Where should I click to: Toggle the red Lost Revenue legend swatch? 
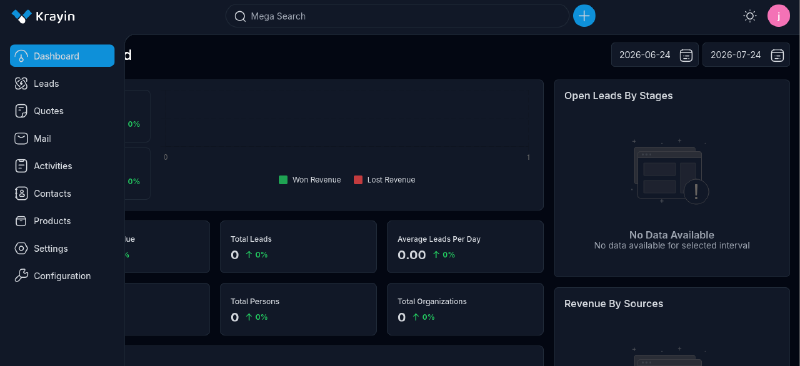tap(358, 180)
